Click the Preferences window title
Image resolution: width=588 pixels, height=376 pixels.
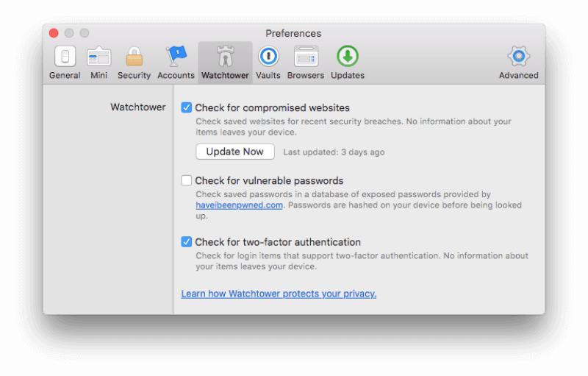pos(293,33)
